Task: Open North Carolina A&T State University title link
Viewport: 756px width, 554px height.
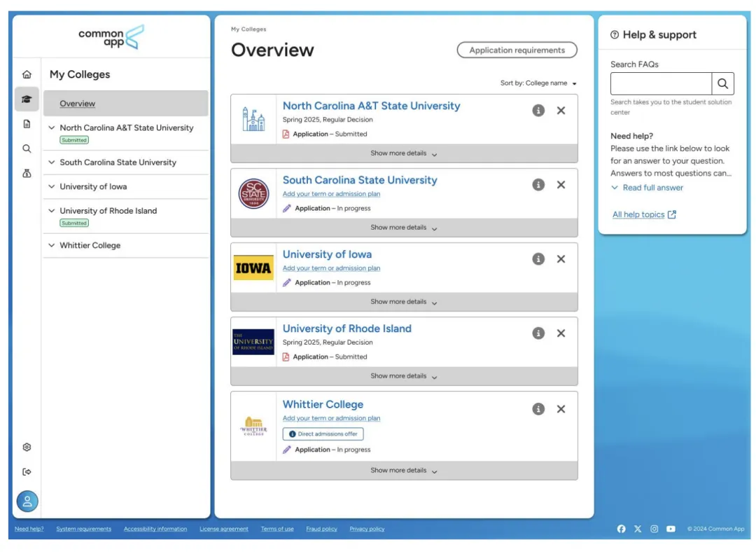Action: click(371, 106)
